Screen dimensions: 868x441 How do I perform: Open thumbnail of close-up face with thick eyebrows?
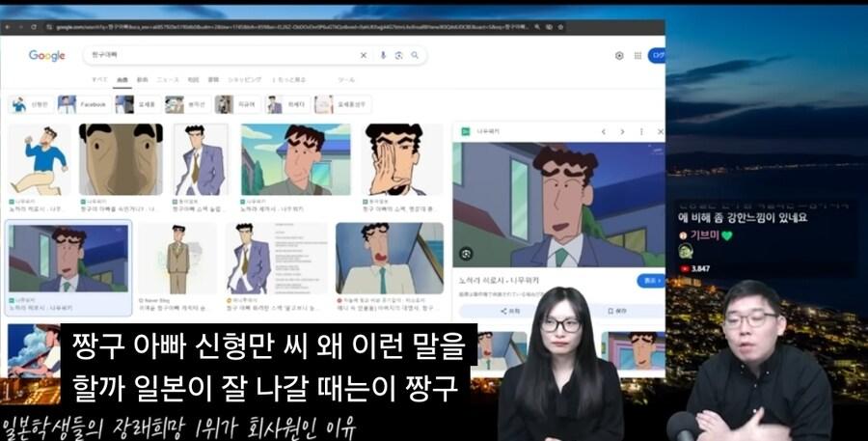(x=122, y=159)
